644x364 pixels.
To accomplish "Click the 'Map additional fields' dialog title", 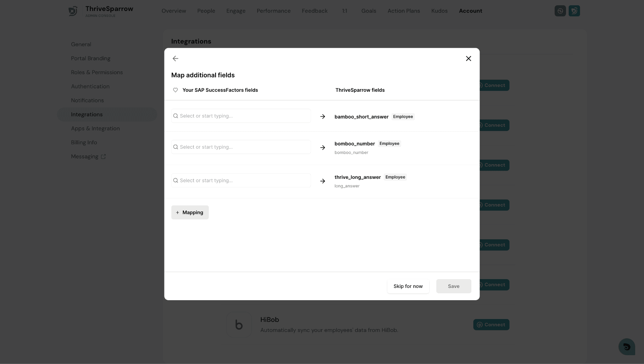I will [203, 75].
